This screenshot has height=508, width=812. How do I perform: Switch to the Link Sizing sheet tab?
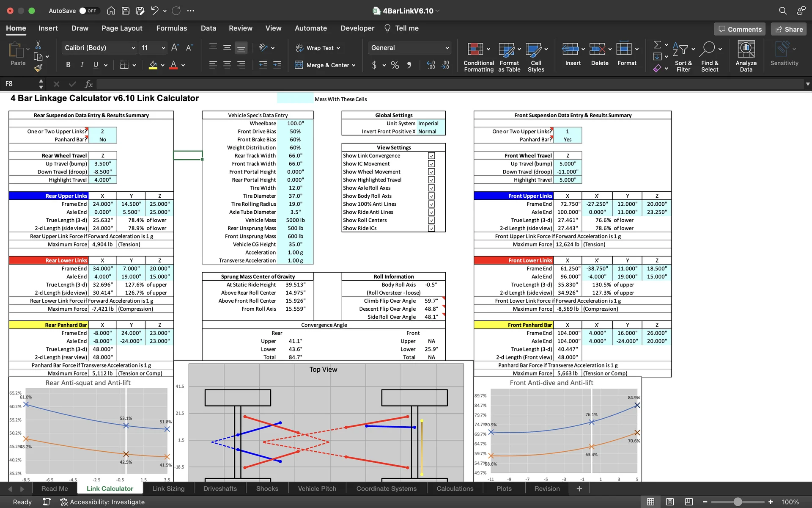[x=168, y=489]
